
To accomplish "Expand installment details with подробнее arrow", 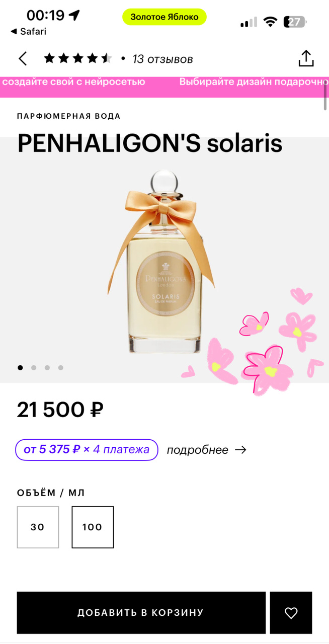I will pos(206,450).
